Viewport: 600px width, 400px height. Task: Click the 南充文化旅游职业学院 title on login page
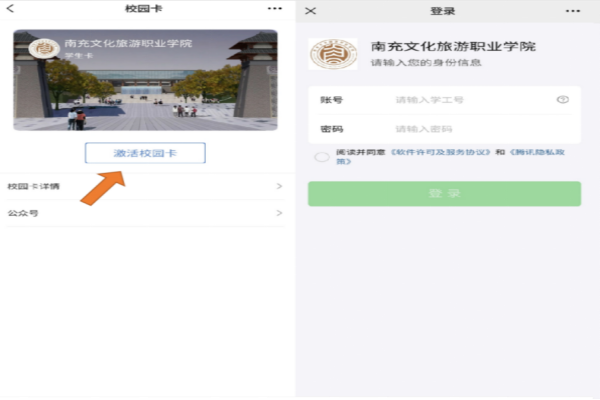(x=453, y=47)
